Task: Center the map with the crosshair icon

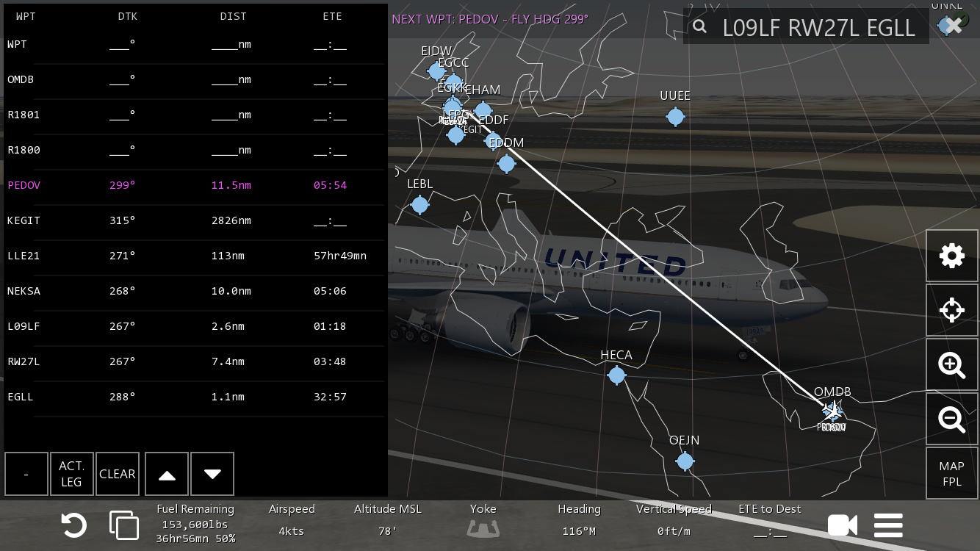Action: pyautogui.click(x=952, y=310)
